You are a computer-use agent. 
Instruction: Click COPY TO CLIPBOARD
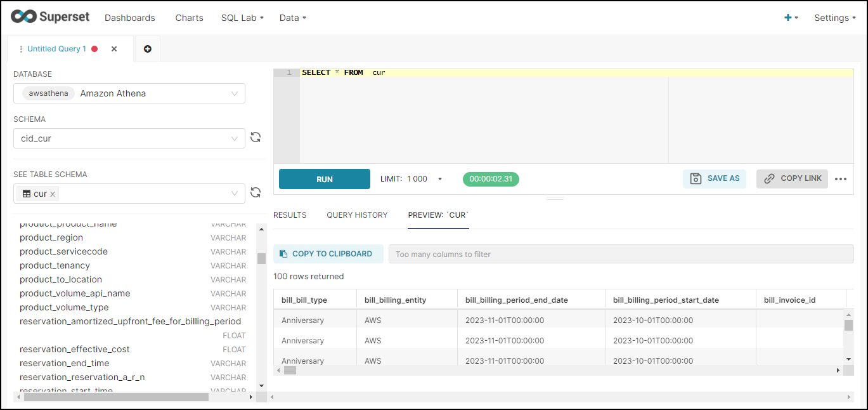[328, 253]
